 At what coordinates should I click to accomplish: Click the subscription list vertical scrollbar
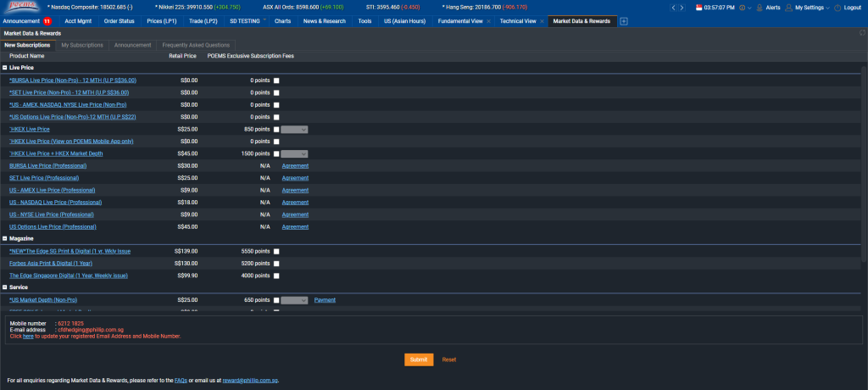pyautogui.click(x=864, y=164)
